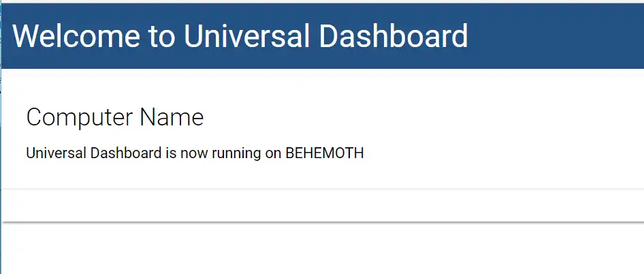Click the card divider under the body text
Screen dimensions: 644x274
click(x=323, y=188)
